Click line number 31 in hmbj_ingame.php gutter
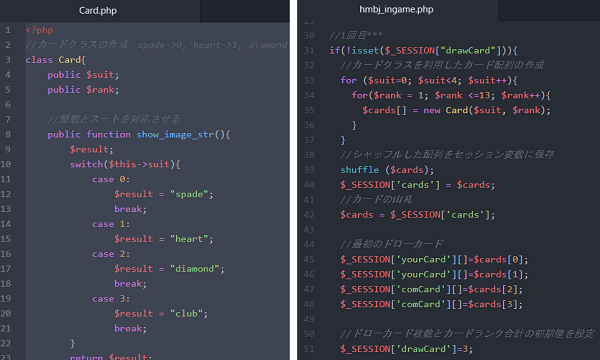This screenshot has width=600, height=360. pos(309,50)
